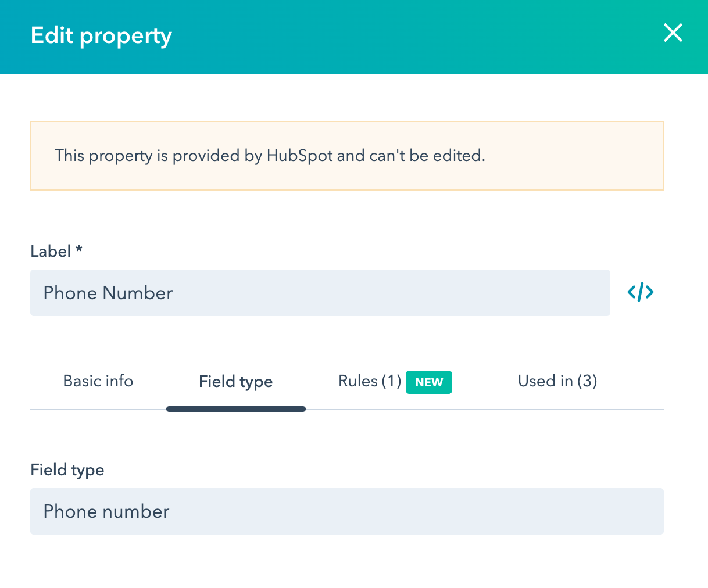Image resolution: width=708 pixels, height=588 pixels.
Task: Select the Field type tab
Action: [x=235, y=382]
